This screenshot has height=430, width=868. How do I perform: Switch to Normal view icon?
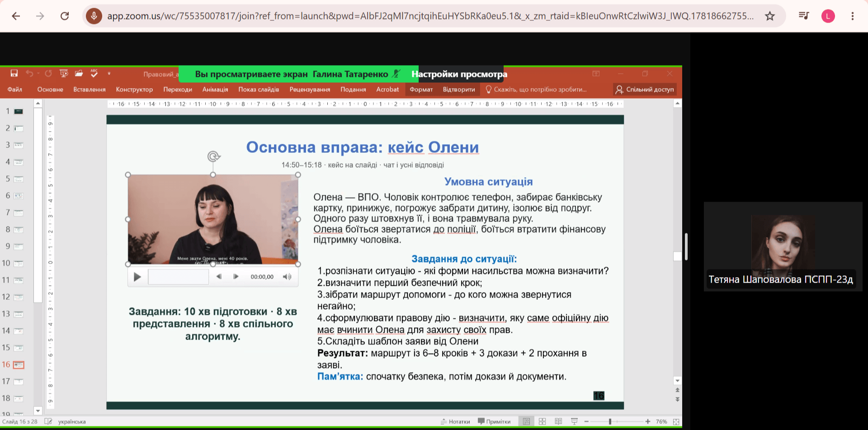point(526,421)
